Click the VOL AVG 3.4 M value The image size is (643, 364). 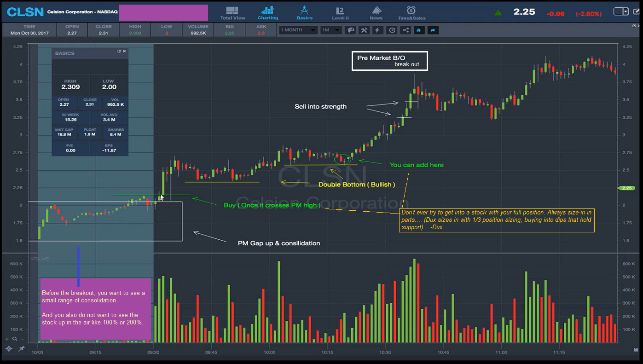(109, 117)
